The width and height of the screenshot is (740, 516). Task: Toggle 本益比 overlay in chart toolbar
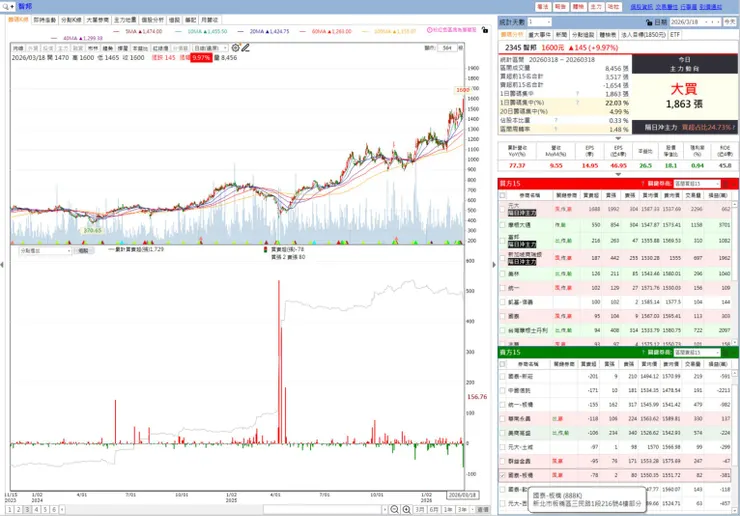click(140, 48)
